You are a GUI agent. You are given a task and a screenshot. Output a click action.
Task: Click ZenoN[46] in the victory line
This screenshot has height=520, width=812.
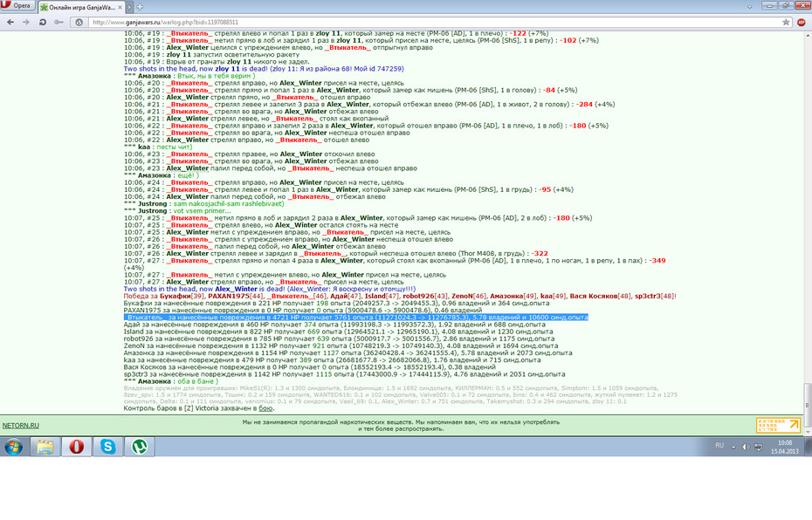[469, 296]
